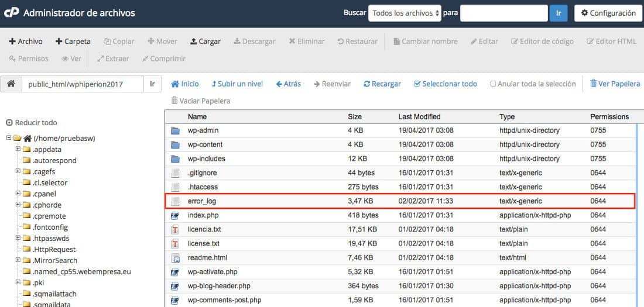Screen dimensions: 644x307
Task: Click the Descargar toolbar item
Action: 255,42
